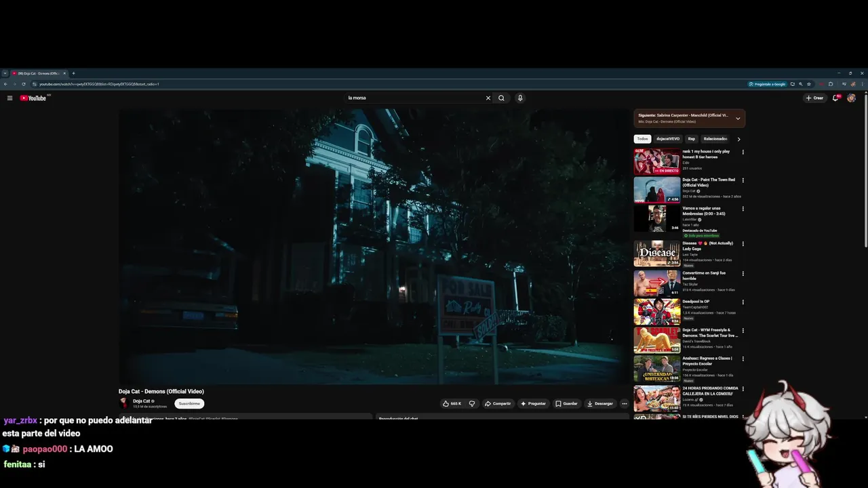The height and width of the screenshot is (488, 868).
Task: Open 'Anahuac: Regreso a Clases' video title
Action: pos(707,361)
